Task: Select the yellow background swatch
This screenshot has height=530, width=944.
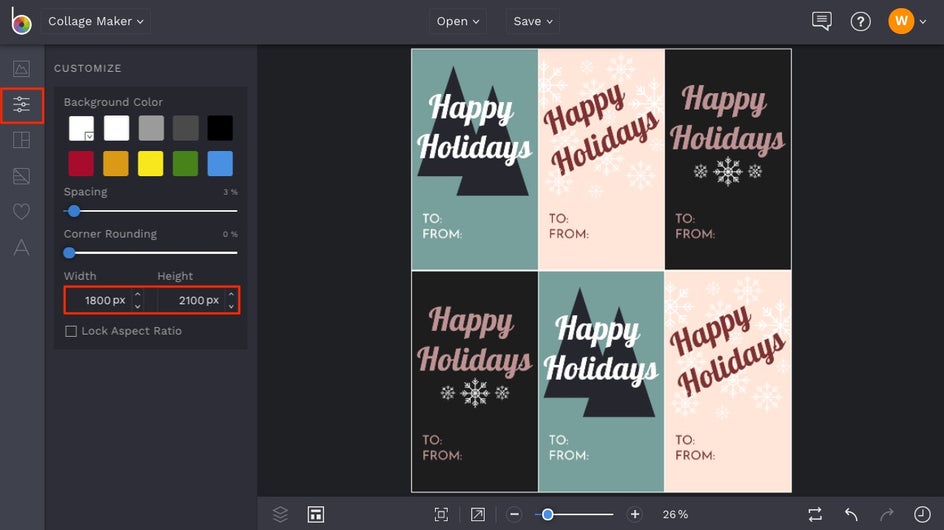Action: click(x=151, y=163)
